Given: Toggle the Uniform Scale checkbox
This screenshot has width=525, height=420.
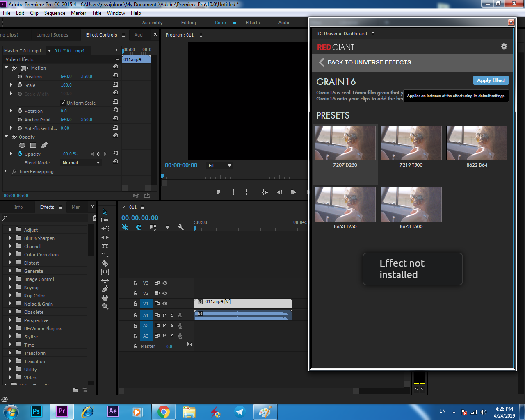Looking at the screenshot, I should coord(63,103).
